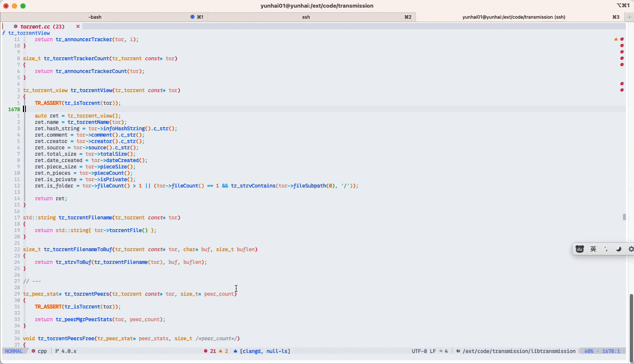Click the 4.0.x branch name
This screenshot has height=364, width=634.
pos(69,351)
